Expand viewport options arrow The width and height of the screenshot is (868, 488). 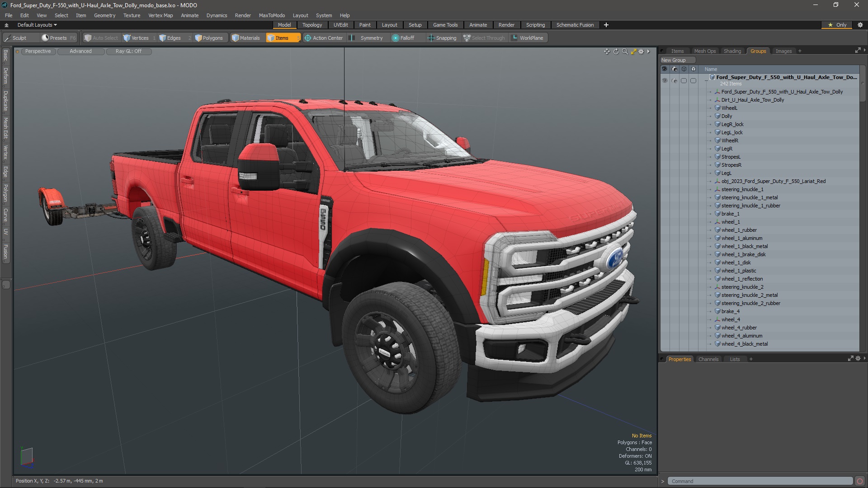(x=648, y=52)
